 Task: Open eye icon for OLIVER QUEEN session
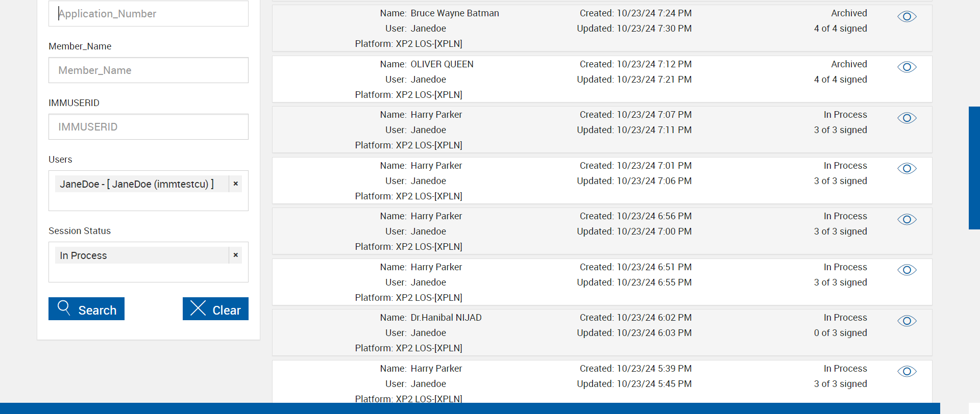[906, 67]
